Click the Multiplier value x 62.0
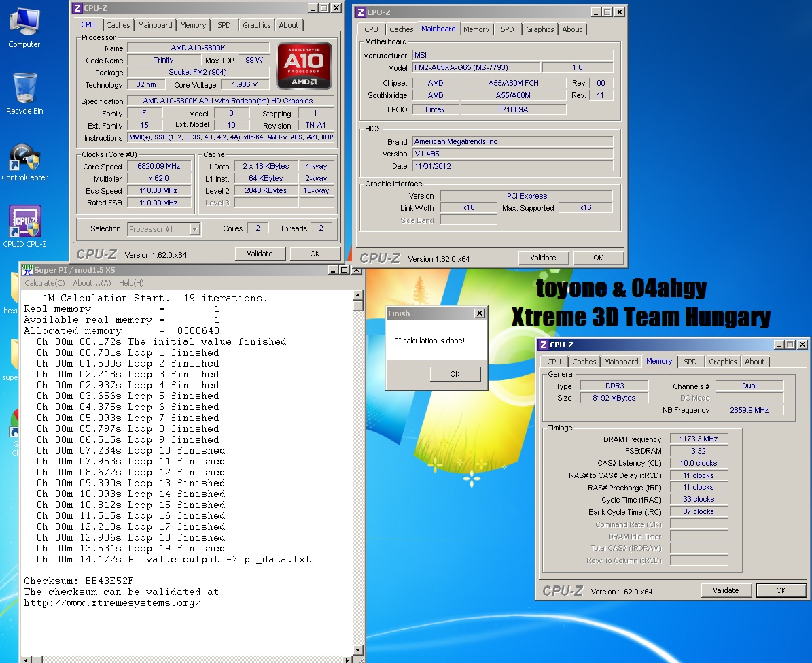The width and height of the screenshot is (812, 663). pos(159,178)
